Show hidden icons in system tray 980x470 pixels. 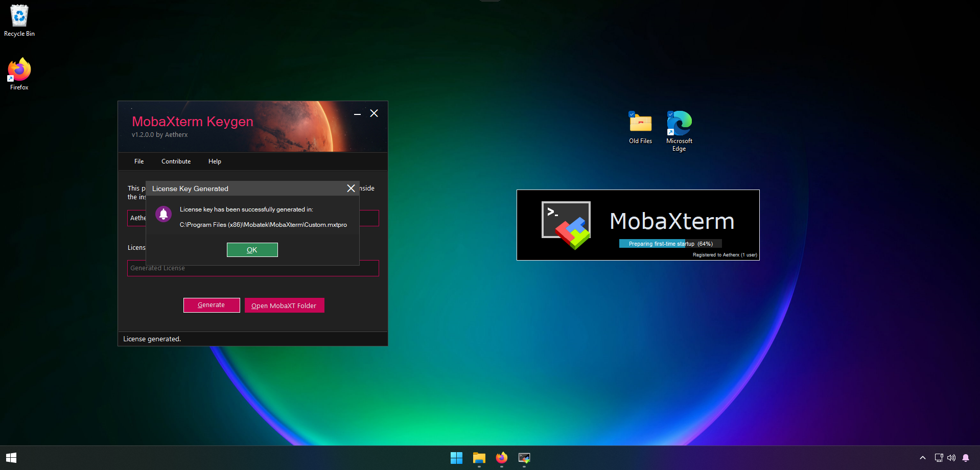pos(923,458)
